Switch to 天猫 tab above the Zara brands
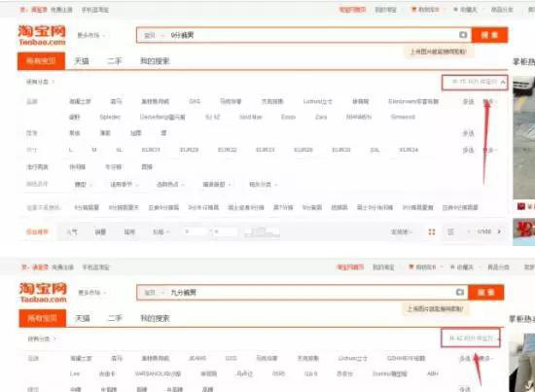This screenshot has height=392, width=535. [x=82, y=61]
